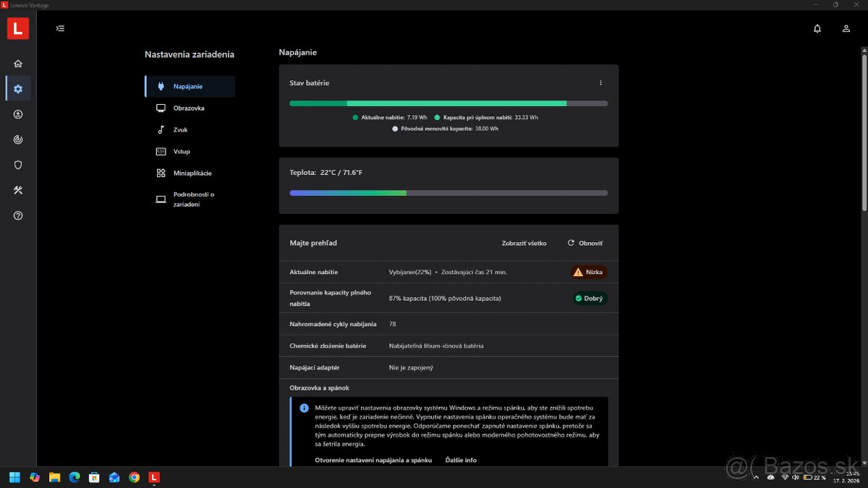Select the Device Settings gear icon
The width and height of the screenshot is (868, 488).
click(x=18, y=89)
